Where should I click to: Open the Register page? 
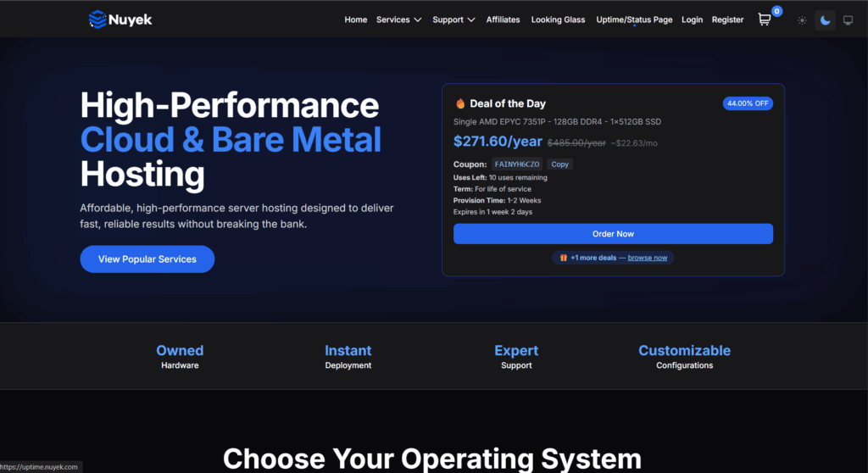tap(727, 19)
